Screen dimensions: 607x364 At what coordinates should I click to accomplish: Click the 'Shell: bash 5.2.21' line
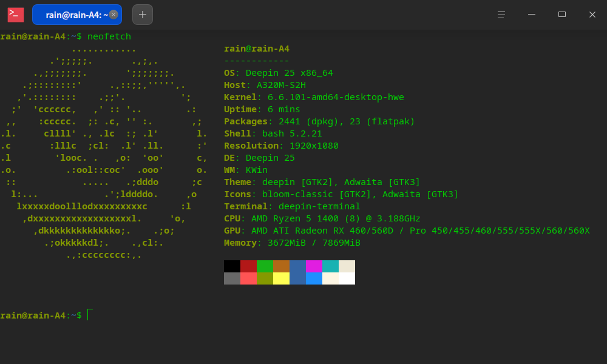[x=273, y=133]
